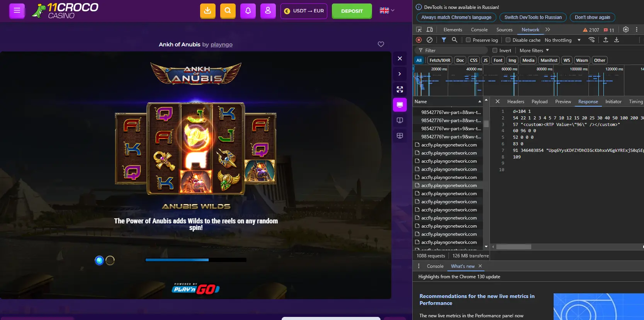Image resolution: width=644 pixels, height=320 pixels.
Task: Click the orange download app icon
Action: coord(208,11)
